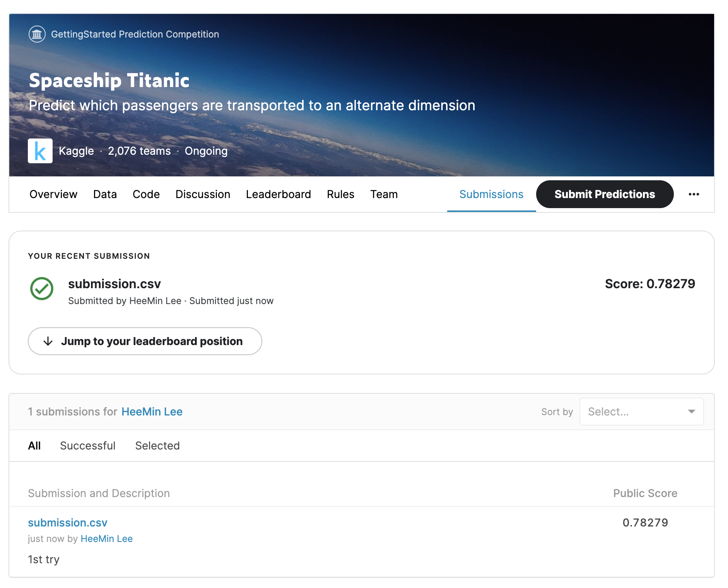Click the Public Score column header
This screenshot has height=588, width=728.
(645, 493)
